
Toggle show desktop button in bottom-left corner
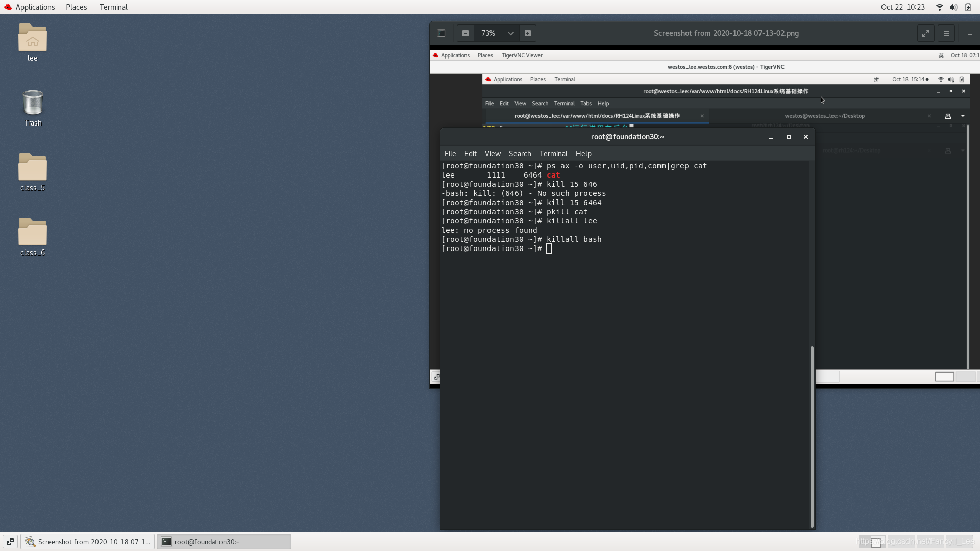pyautogui.click(x=10, y=542)
